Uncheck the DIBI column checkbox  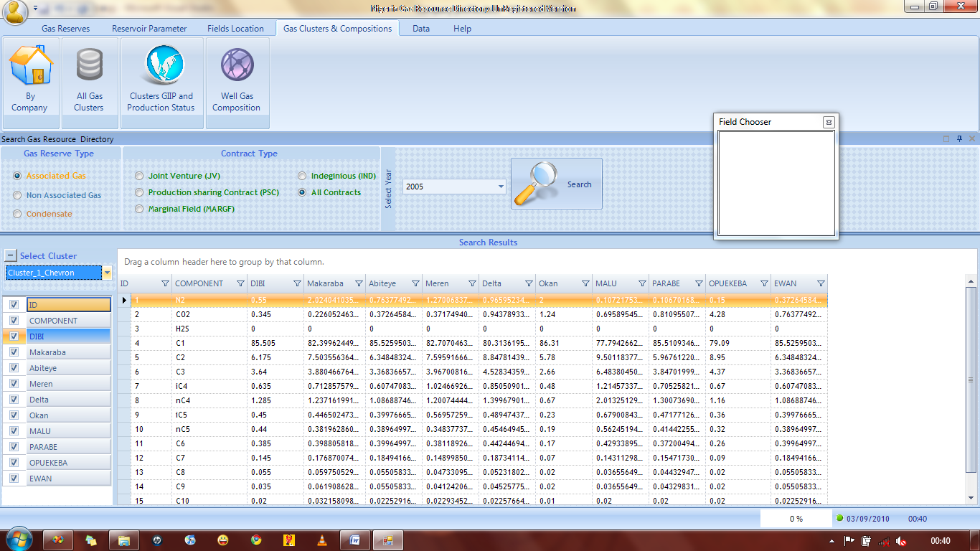(x=14, y=336)
